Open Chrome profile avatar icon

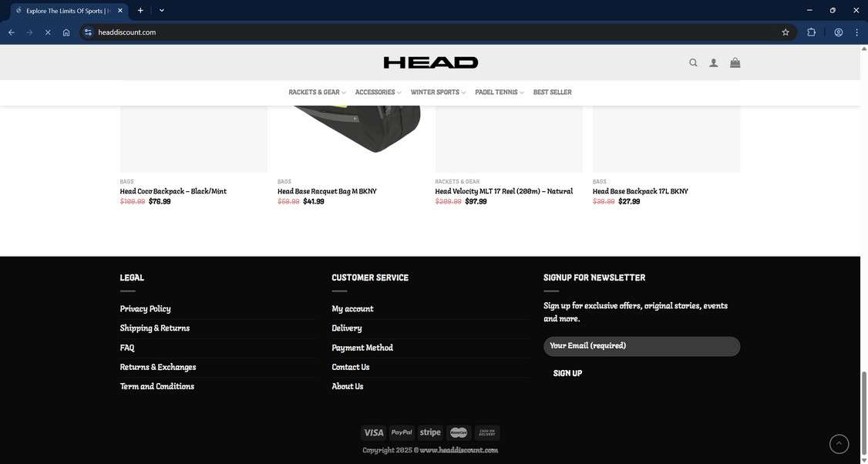(838, 32)
